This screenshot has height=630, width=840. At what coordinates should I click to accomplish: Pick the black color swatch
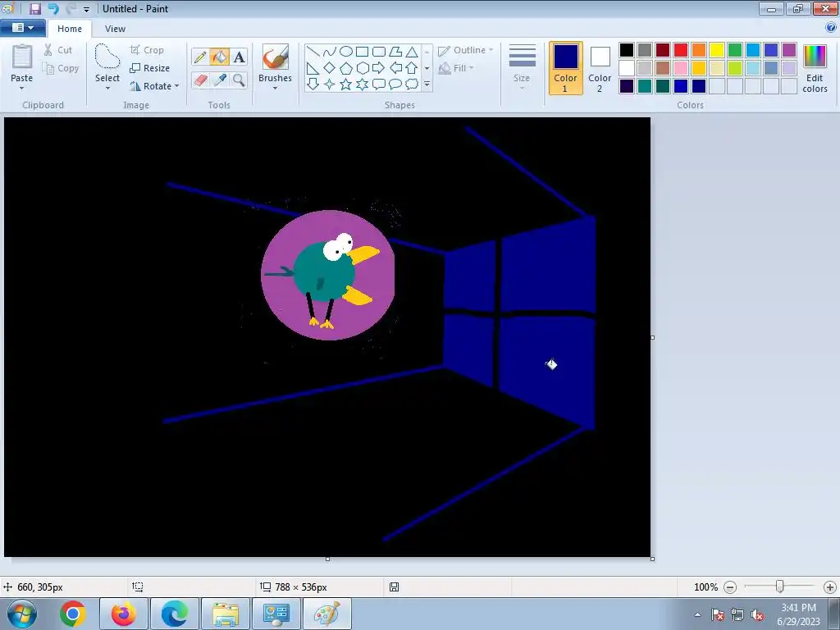click(x=627, y=50)
